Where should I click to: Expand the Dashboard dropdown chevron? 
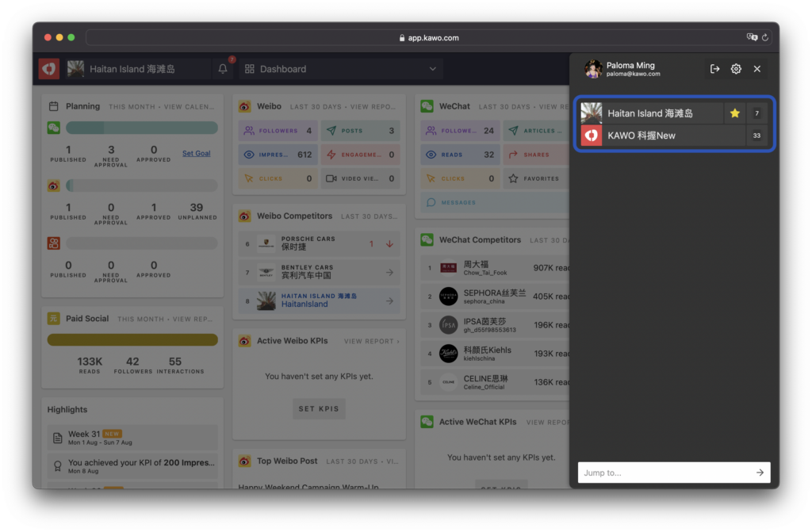[x=432, y=69]
